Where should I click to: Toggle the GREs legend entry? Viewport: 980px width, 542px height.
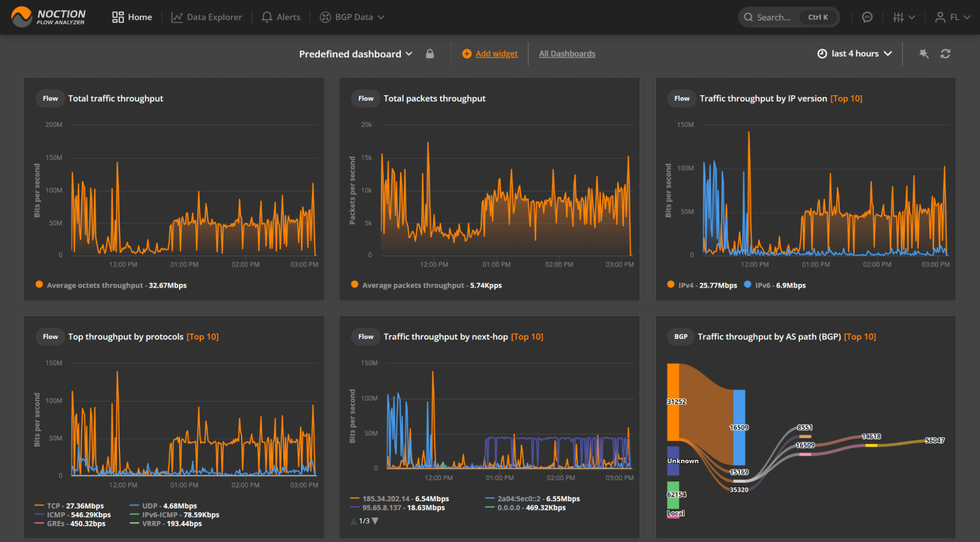(x=70, y=523)
